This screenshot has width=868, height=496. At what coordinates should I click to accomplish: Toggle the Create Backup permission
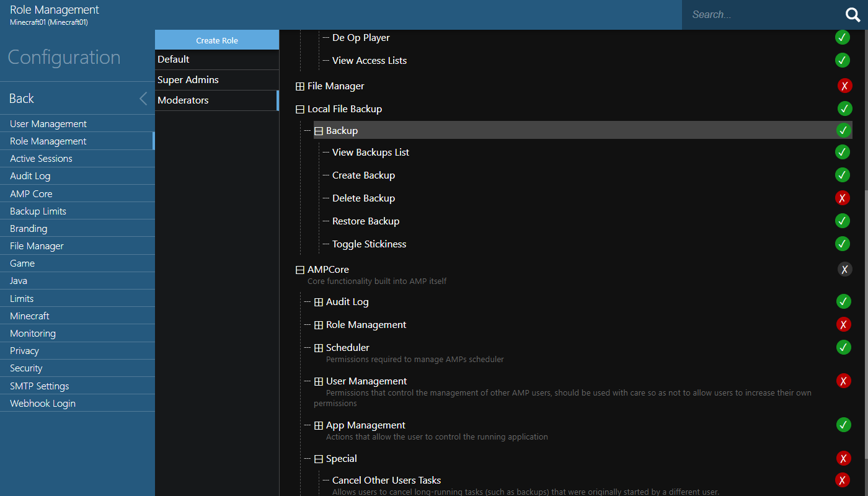[x=843, y=175]
